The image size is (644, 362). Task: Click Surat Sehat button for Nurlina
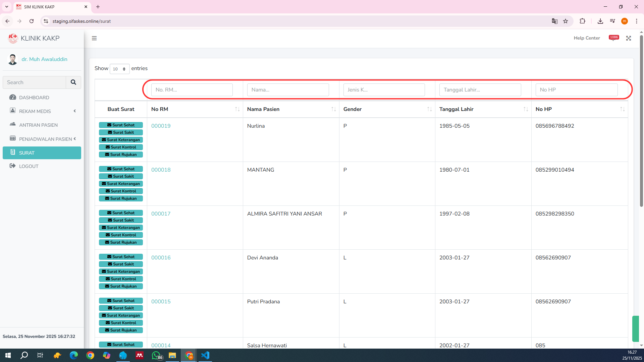[x=121, y=125]
